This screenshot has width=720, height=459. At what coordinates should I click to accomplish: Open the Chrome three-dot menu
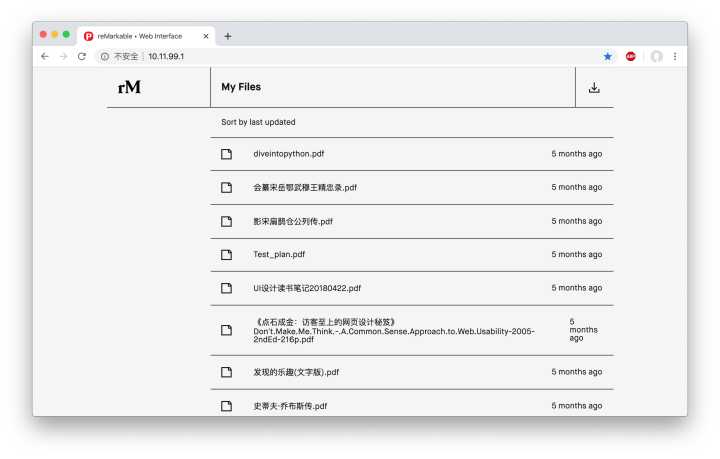[675, 57]
